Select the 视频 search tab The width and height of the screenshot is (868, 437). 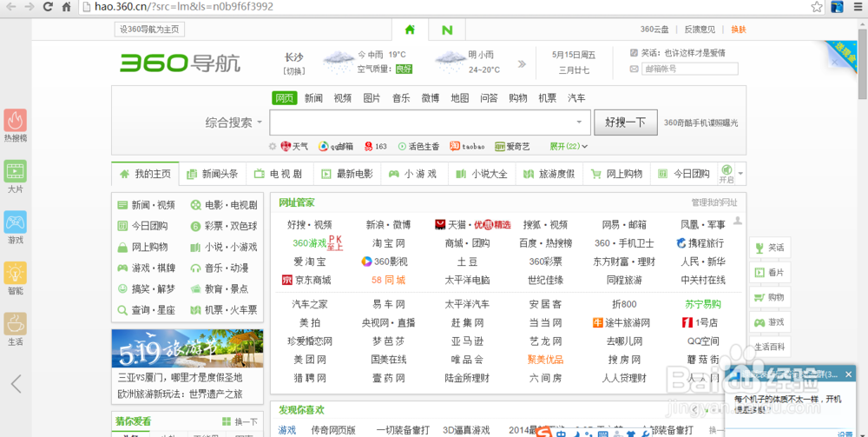click(x=343, y=98)
